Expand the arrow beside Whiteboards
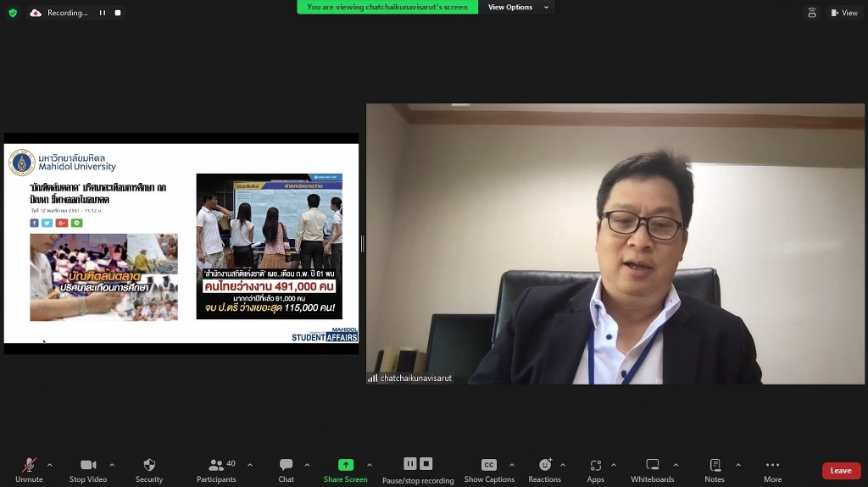 676,465
